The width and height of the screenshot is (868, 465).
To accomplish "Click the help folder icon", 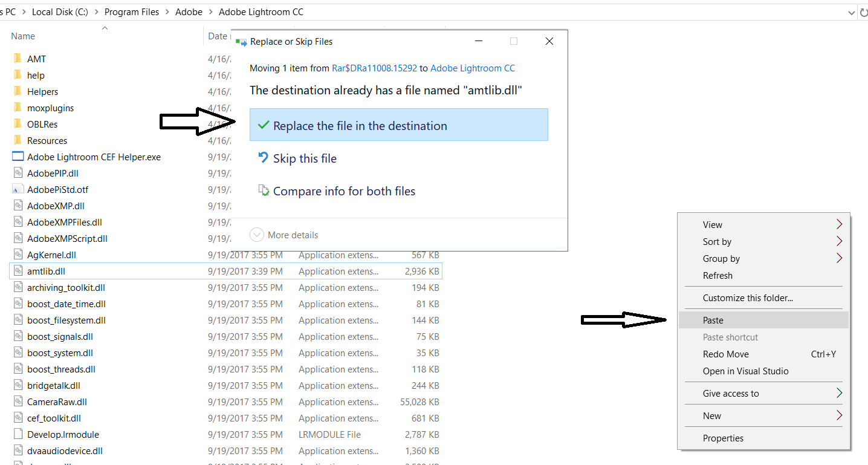I will coord(17,75).
